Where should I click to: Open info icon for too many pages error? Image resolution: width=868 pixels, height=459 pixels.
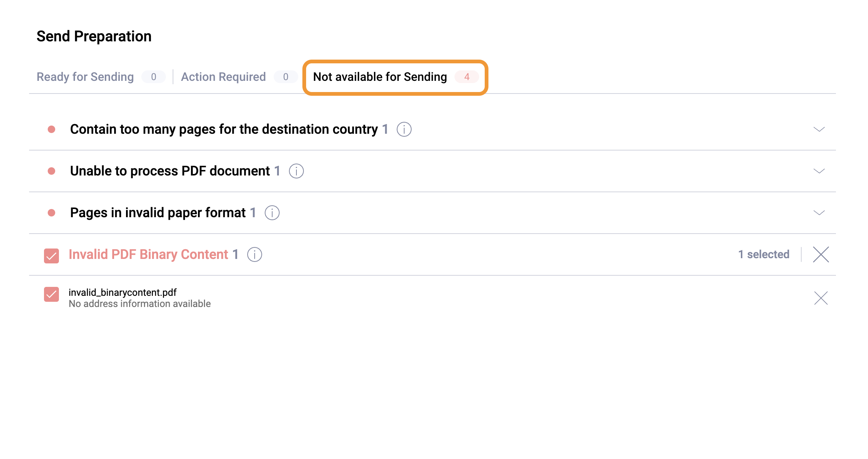pos(404,129)
